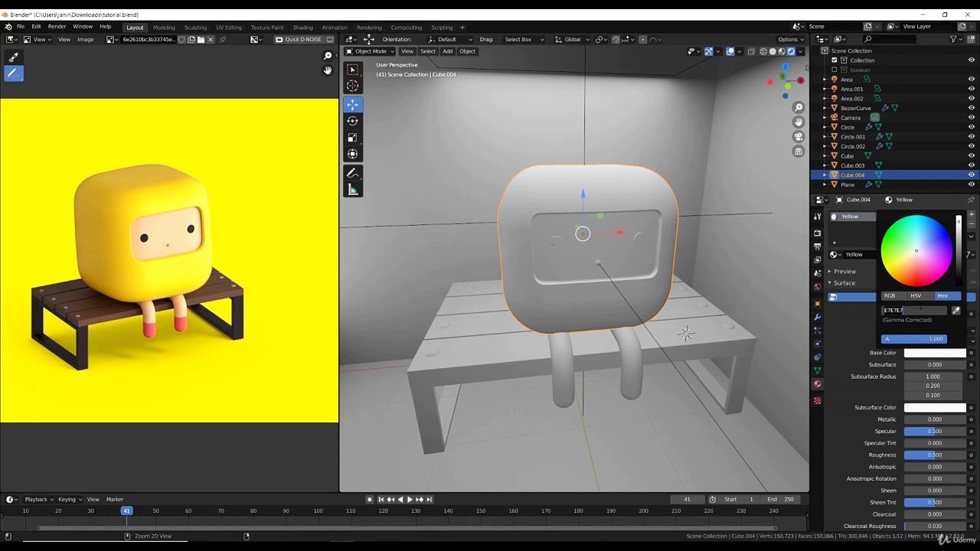Open the outliner filter dropdown
Viewport: 980px width, 551px height.
955,39
